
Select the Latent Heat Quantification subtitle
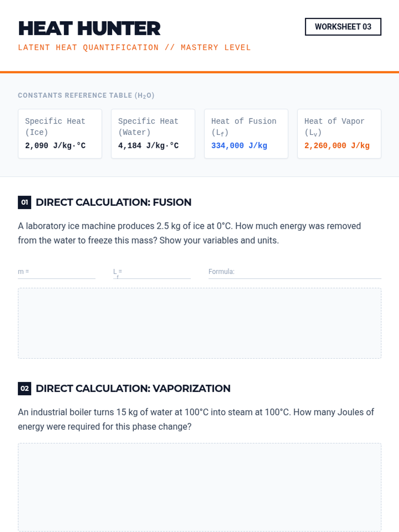134,48
